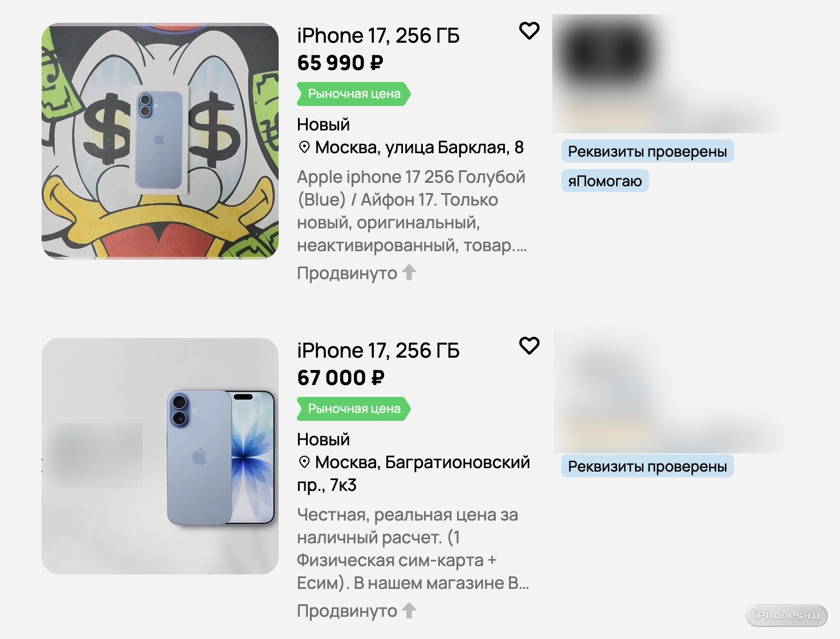840x639 pixels.
Task: Click the second Рыночная цена badge
Action: [x=354, y=409]
